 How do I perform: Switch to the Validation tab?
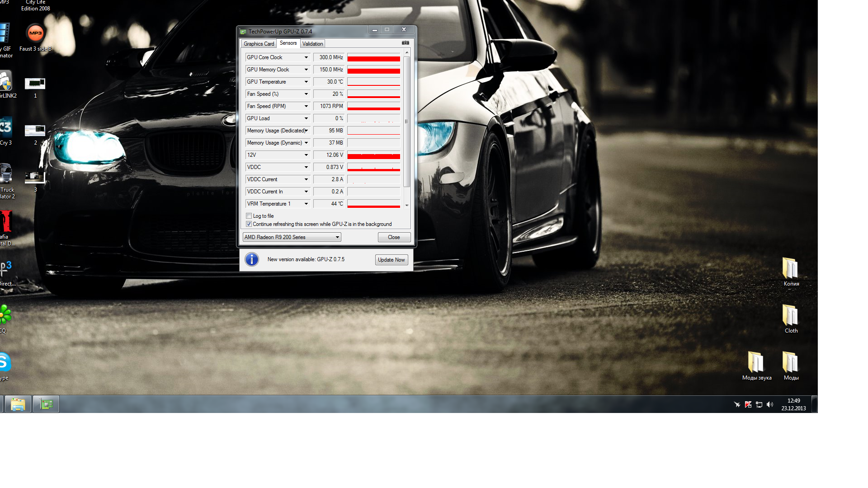(312, 44)
